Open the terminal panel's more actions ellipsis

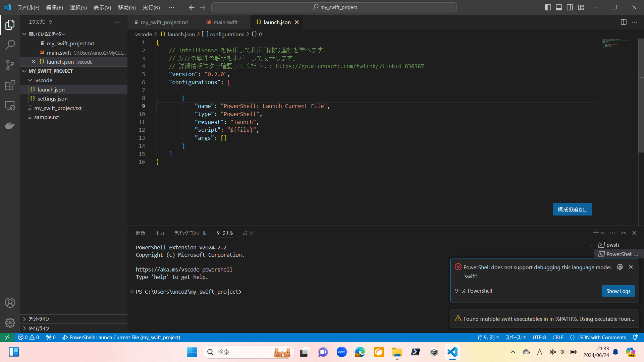tap(612, 233)
